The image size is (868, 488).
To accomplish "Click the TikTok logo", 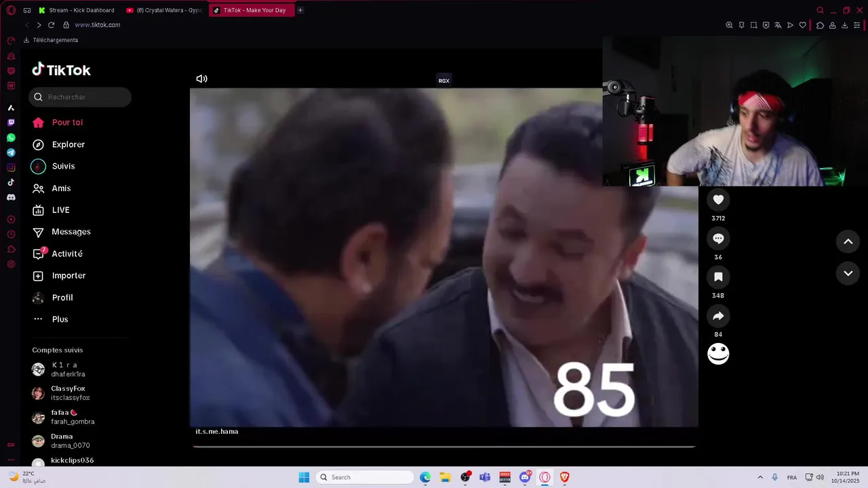I will tap(61, 70).
